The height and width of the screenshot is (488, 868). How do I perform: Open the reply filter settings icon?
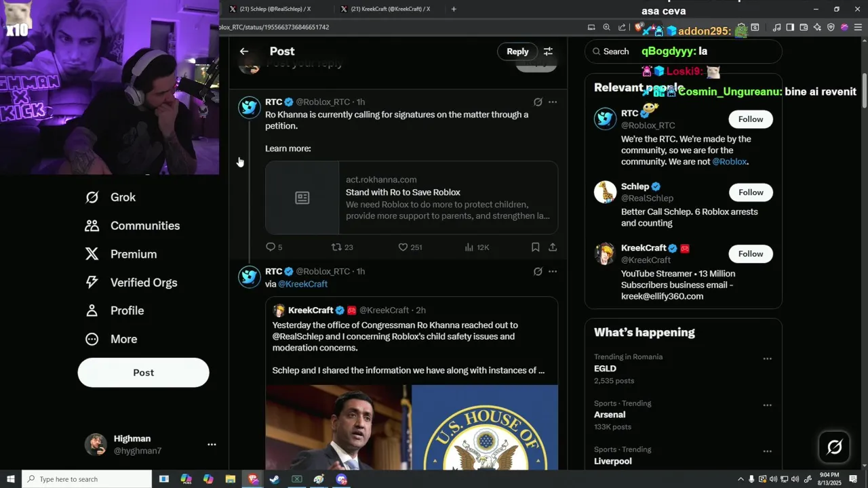(548, 52)
